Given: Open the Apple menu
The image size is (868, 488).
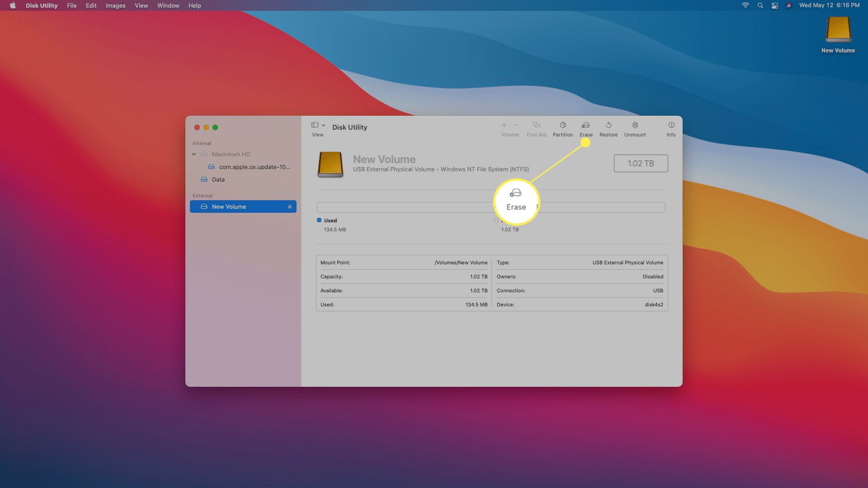Looking at the screenshot, I should [13, 5].
